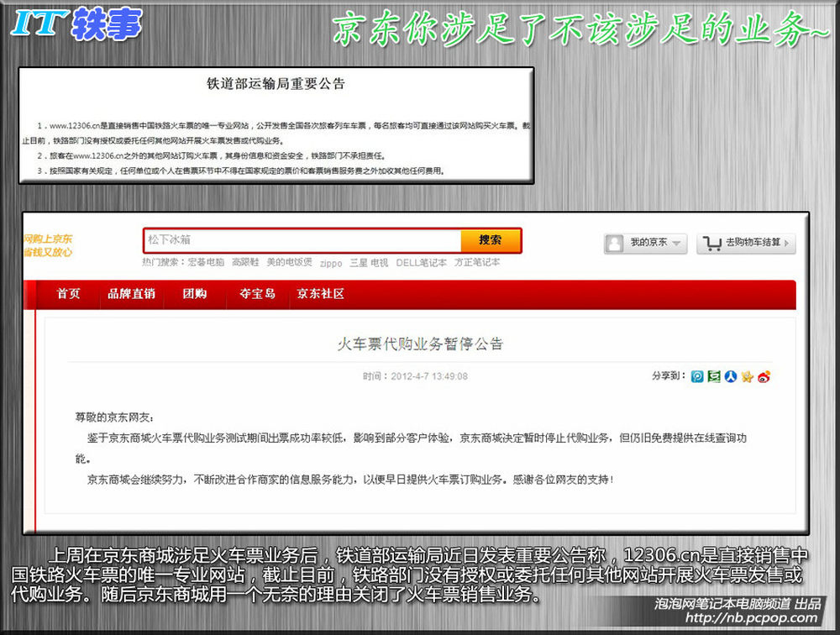Click notice item 3 starting 按照国家有关规定
840x635 pixels.
pos(241,171)
